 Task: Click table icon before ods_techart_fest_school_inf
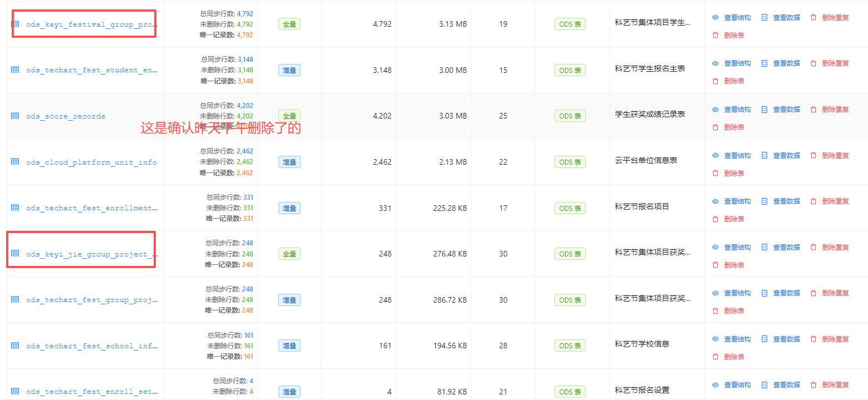tap(15, 345)
